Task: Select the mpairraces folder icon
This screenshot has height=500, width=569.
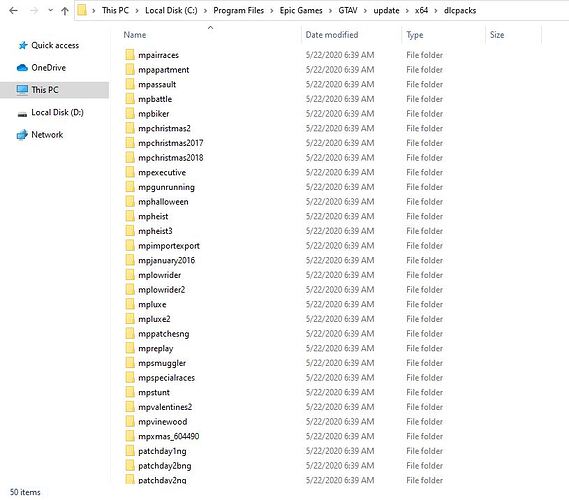Action: pos(130,55)
